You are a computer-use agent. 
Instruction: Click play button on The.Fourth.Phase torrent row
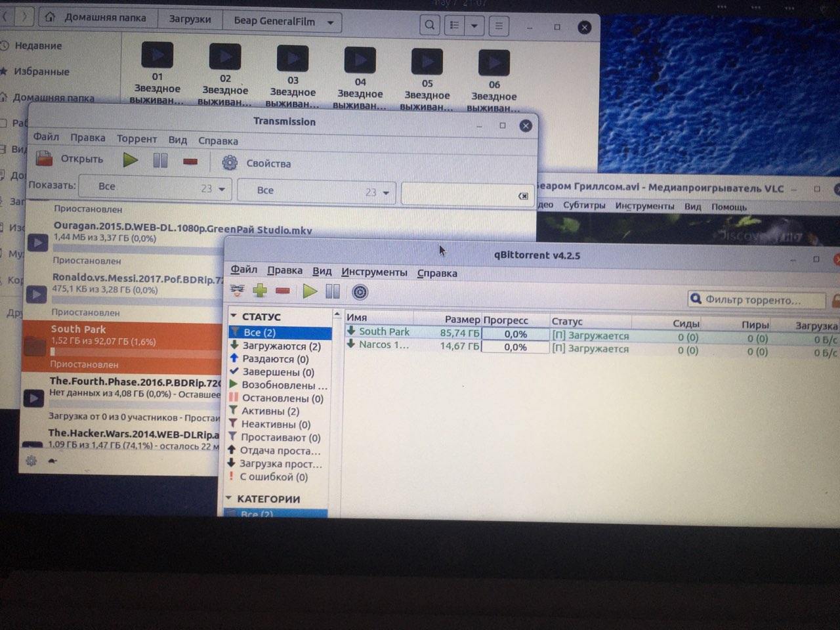pos(33,397)
